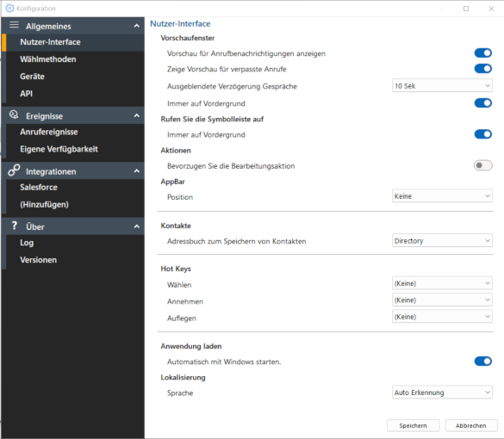Open the Adressbuch Directory dropdown
504x439 pixels.
pyautogui.click(x=442, y=240)
